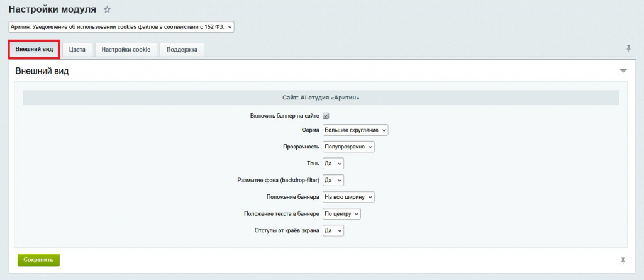Image resolution: width=644 pixels, height=280 pixels.
Task: Switch to the Внешний вид tab
Action: coord(35,49)
